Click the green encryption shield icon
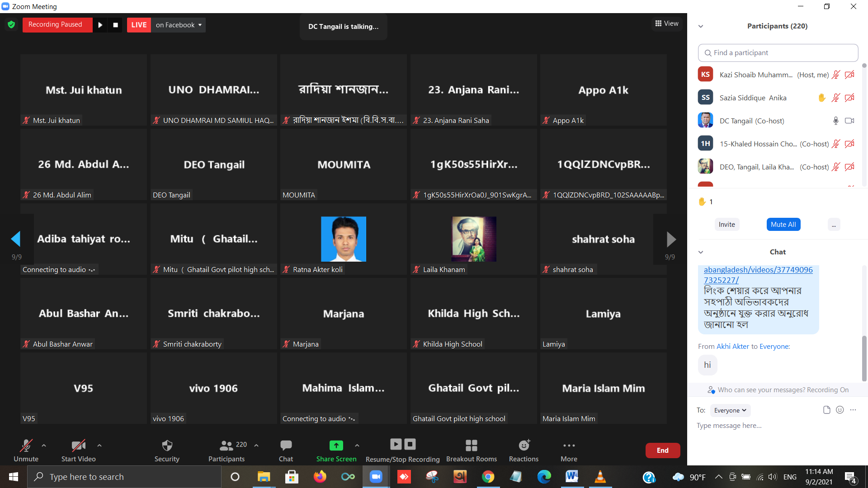Screen dimensions: 868x488 point(11,25)
